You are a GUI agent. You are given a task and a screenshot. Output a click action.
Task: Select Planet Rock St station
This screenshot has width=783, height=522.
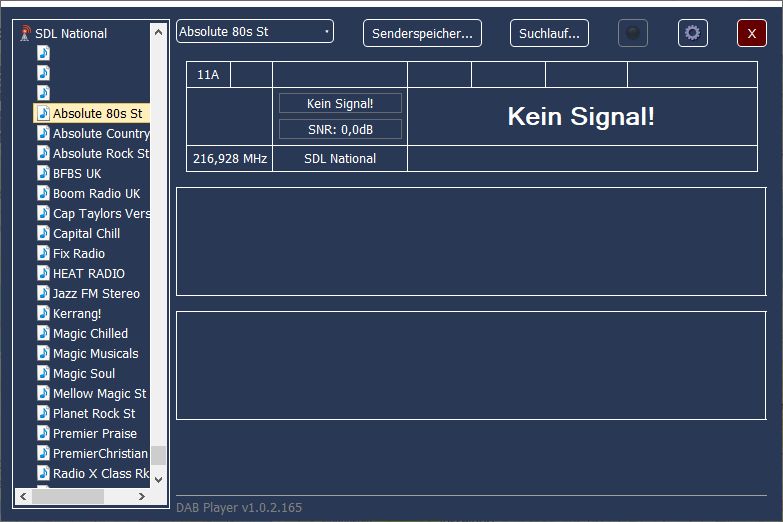tap(93, 413)
